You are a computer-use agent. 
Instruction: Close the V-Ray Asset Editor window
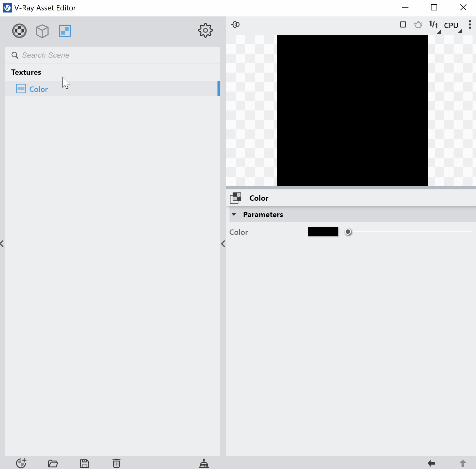(463, 7)
